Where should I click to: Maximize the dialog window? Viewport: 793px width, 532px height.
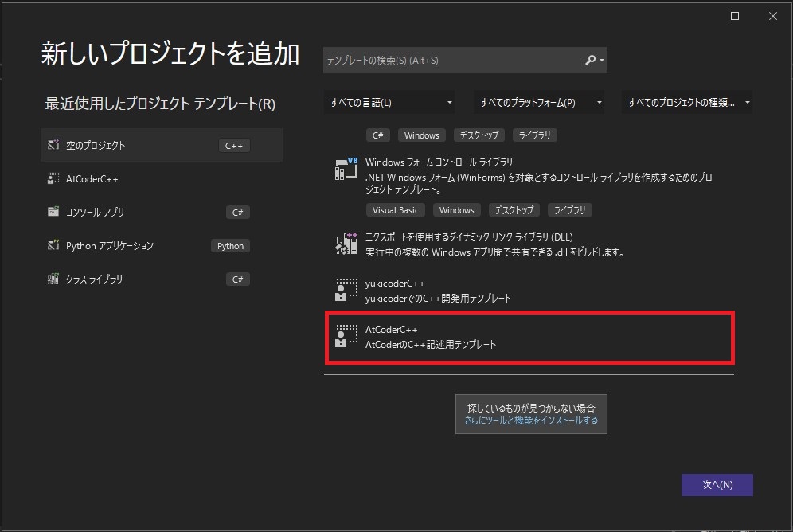click(735, 16)
